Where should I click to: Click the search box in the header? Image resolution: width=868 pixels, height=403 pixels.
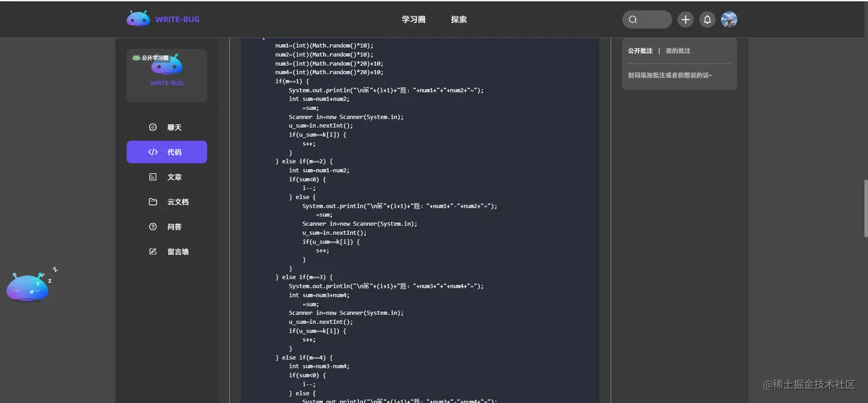coord(647,20)
